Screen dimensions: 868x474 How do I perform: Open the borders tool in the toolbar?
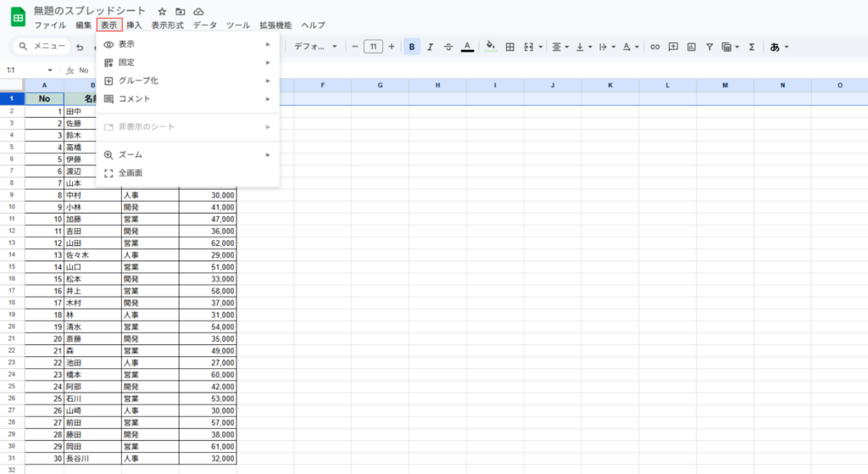509,47
